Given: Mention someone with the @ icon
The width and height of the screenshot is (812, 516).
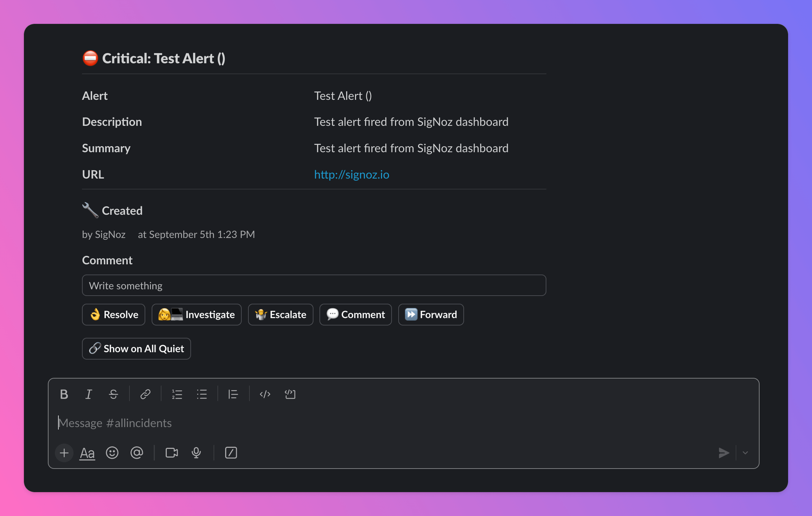Looking at the screenshot, I should click(x=137, y=453).
